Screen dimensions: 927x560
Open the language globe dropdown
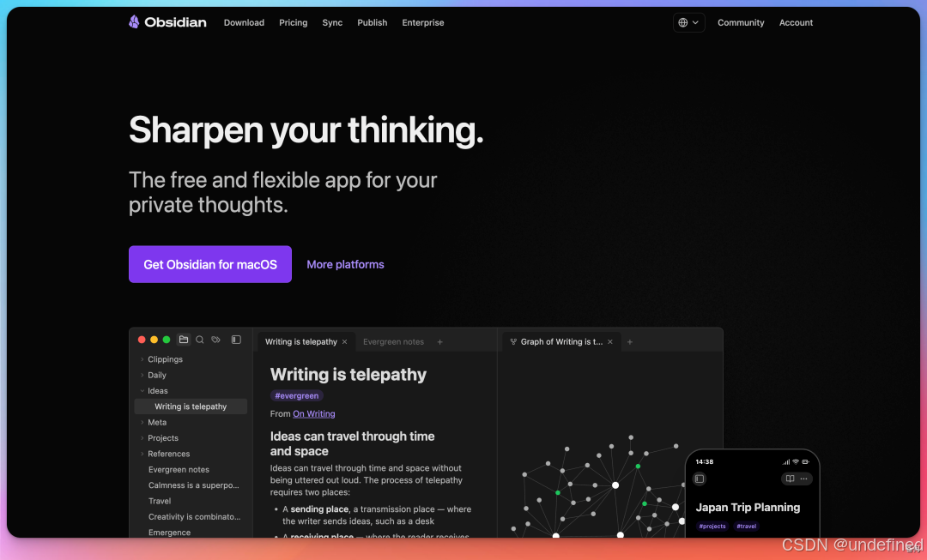[x=688, y=22]
